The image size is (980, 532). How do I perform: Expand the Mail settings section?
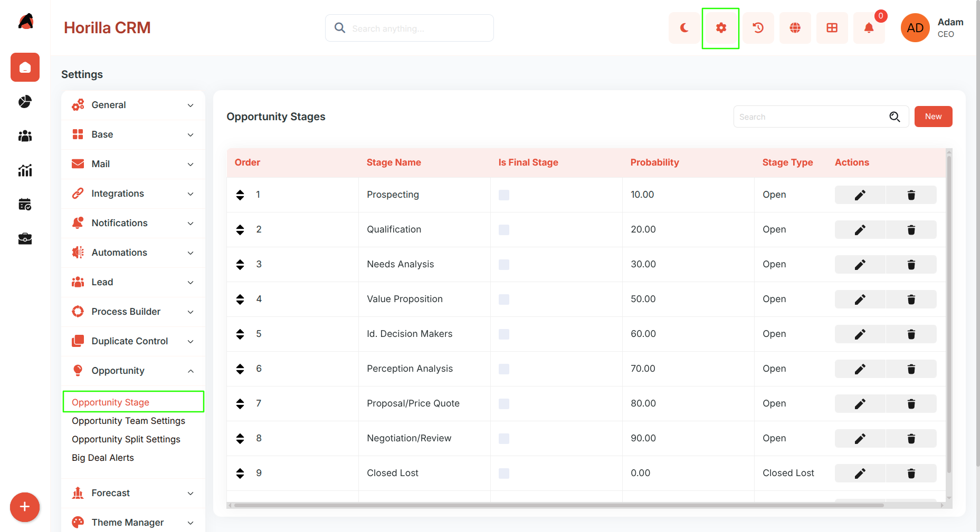coord(133,164)
